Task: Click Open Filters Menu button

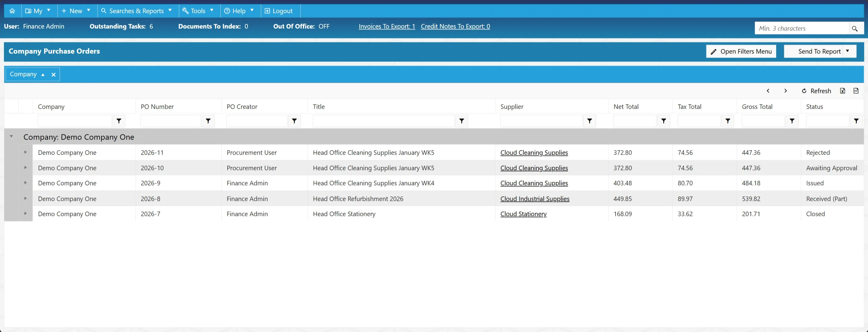Action: pyautogui.click(x=741, y=51)
